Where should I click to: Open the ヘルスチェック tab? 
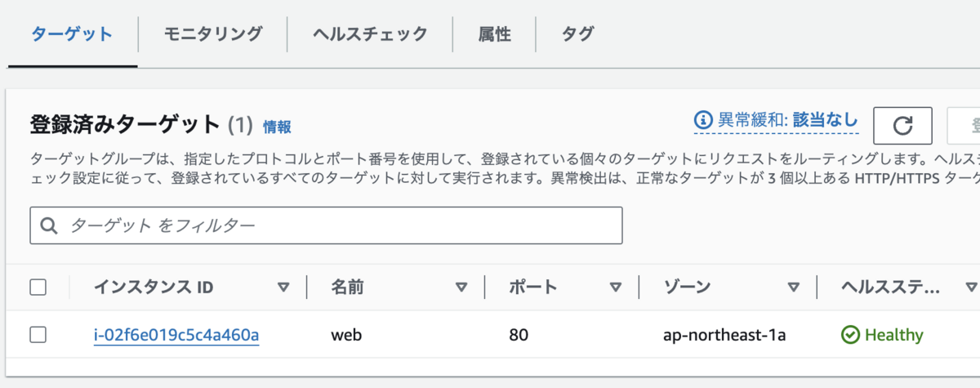(370, 33)
